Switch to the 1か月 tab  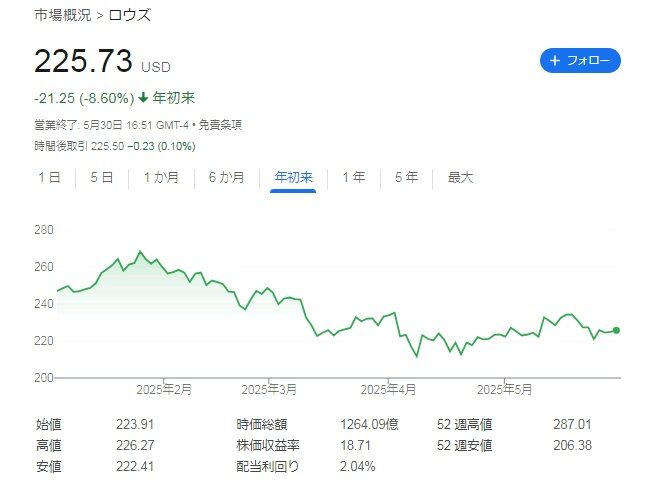point(161,178)
